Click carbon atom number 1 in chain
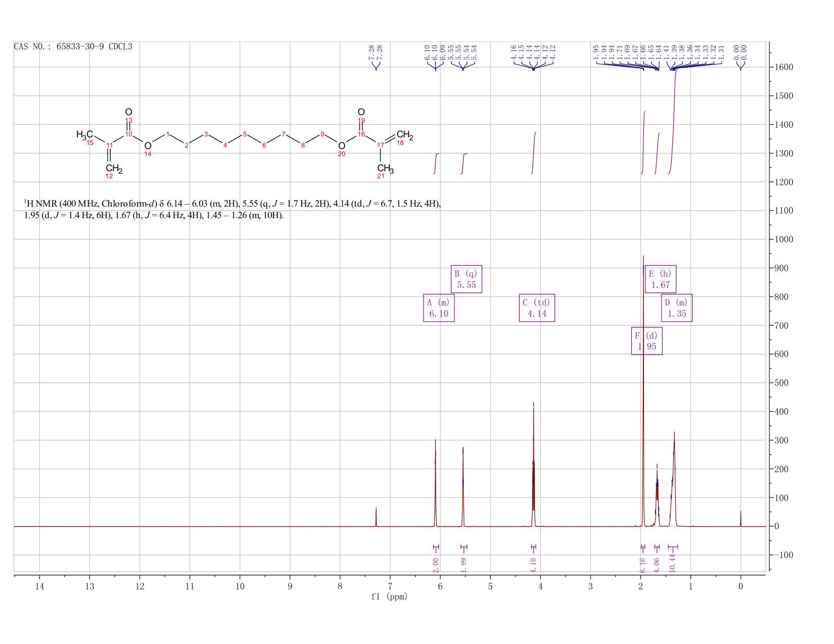 (167, 134)
